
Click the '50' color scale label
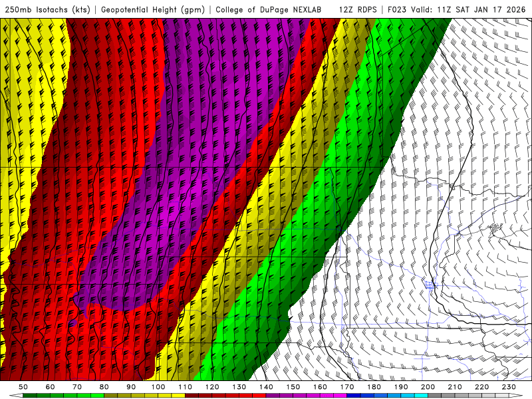(23, 387)
